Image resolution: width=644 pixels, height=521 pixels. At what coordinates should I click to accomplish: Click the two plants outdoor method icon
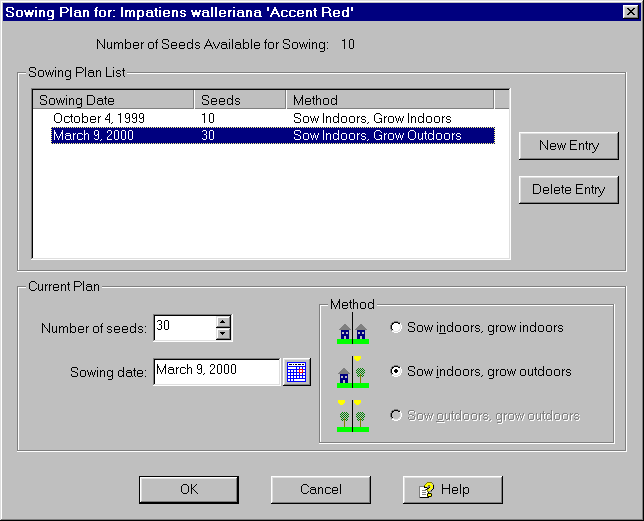353,415
